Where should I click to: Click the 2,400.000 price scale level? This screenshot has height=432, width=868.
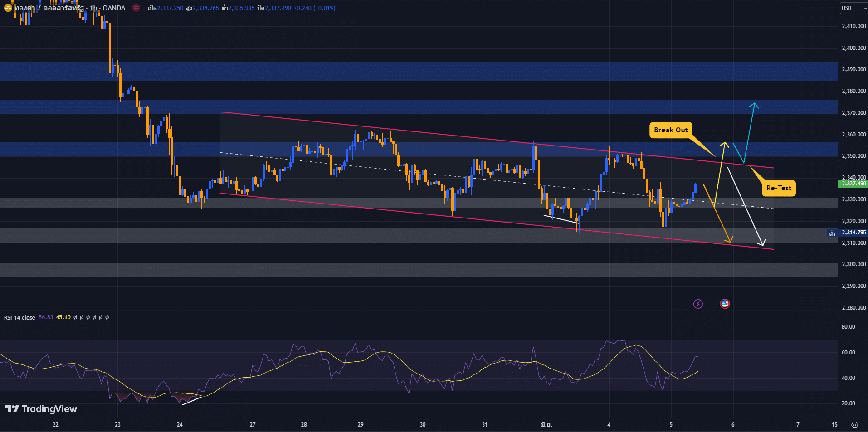(853, 48)
